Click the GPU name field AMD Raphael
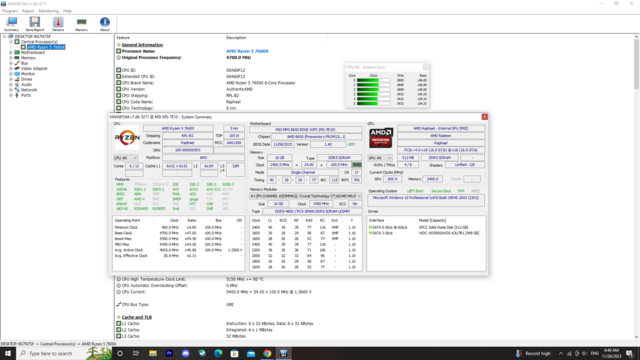Screen dimensions: 640x360 441,129
